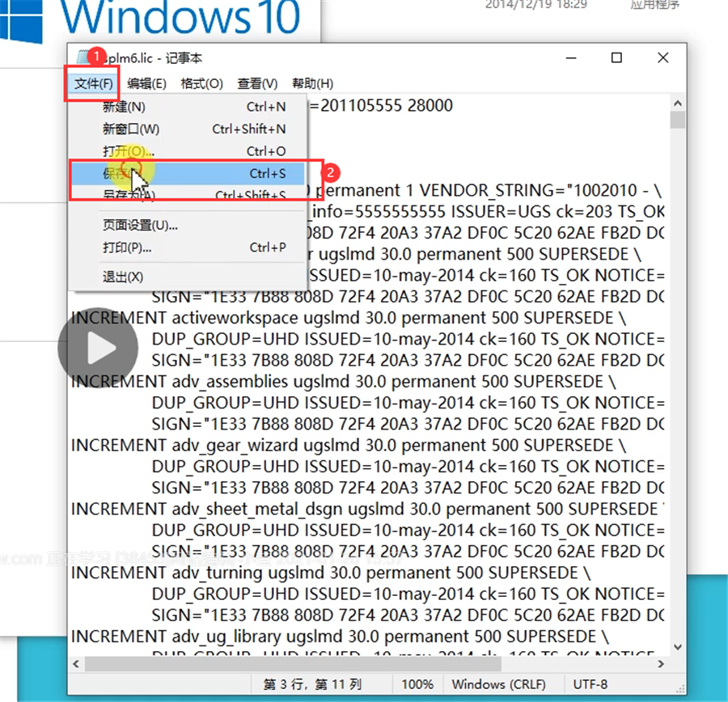
Task: Open the 查看(V) menu
Action: (257, 83)
